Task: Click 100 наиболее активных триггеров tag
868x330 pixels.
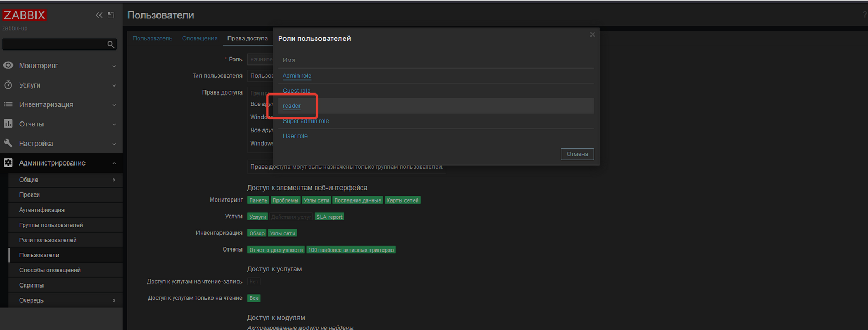Action: [351, 250]
